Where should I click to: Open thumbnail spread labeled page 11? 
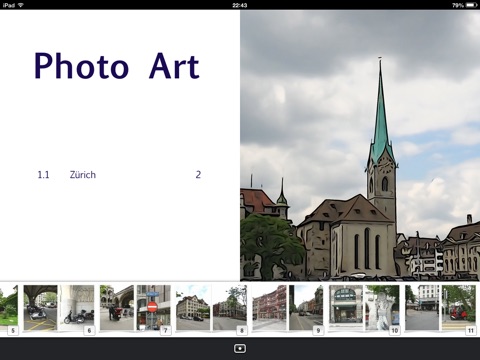[x=440, y=308]
